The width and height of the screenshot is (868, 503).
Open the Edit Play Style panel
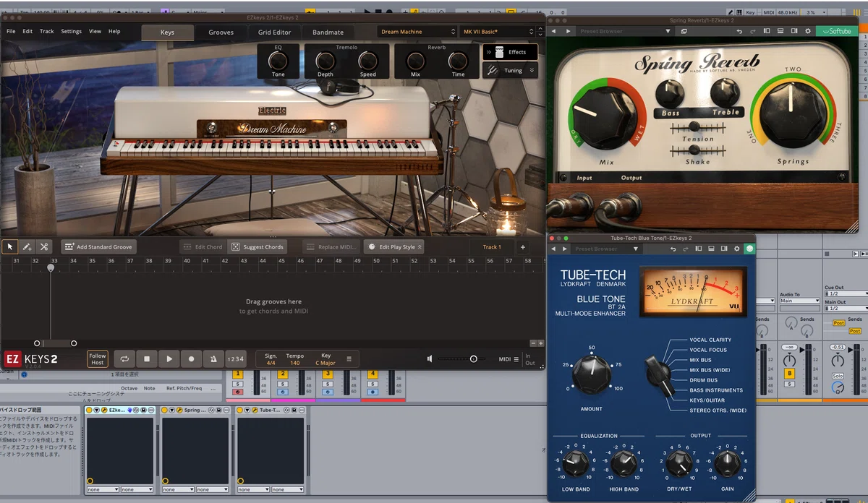[x=393, y=247]
